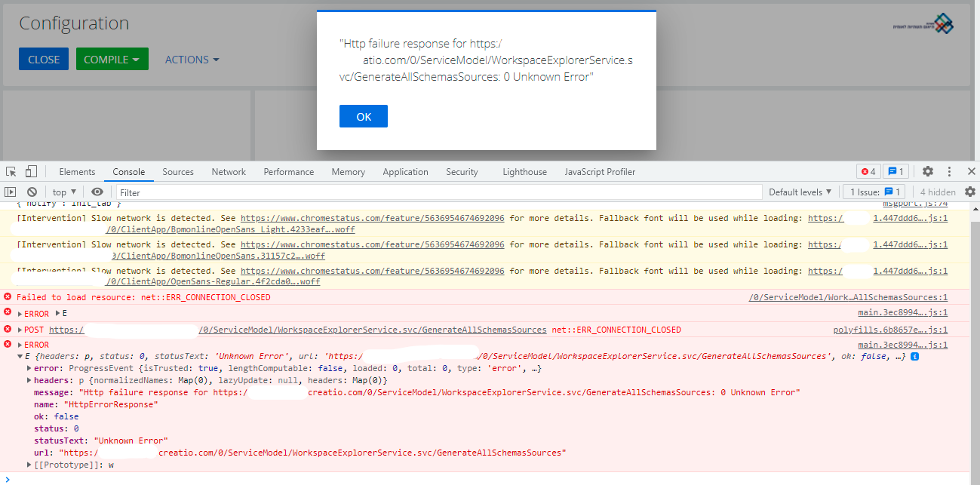
Task: Dismiss the error dialog with OK
Action: 363,116
